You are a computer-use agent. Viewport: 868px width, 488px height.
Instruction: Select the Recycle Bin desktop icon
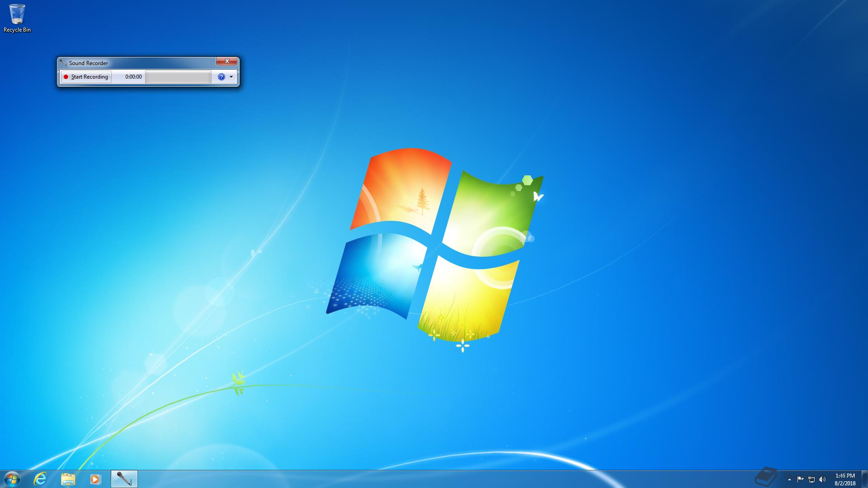tap(17, 19)
